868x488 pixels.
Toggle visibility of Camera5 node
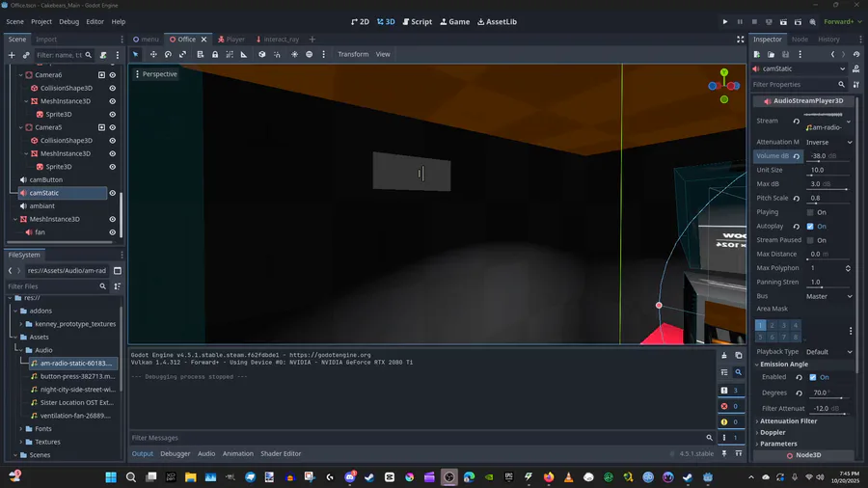[113, 127]
